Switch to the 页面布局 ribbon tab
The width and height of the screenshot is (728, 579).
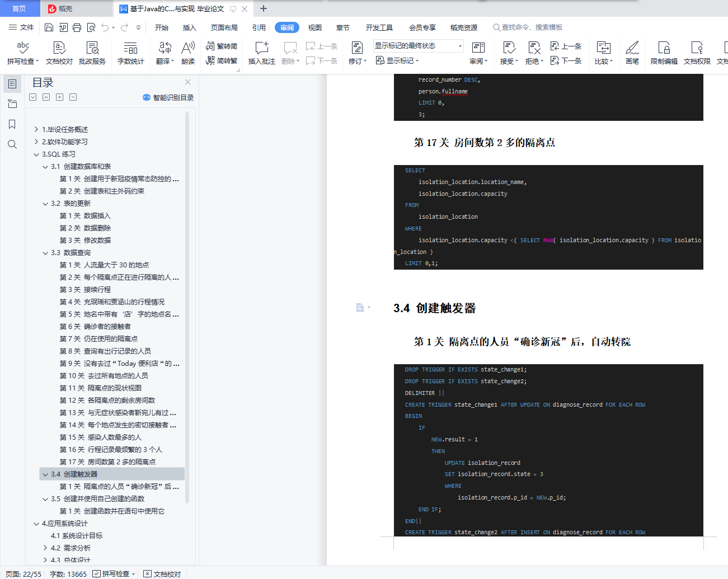(224, 27)
